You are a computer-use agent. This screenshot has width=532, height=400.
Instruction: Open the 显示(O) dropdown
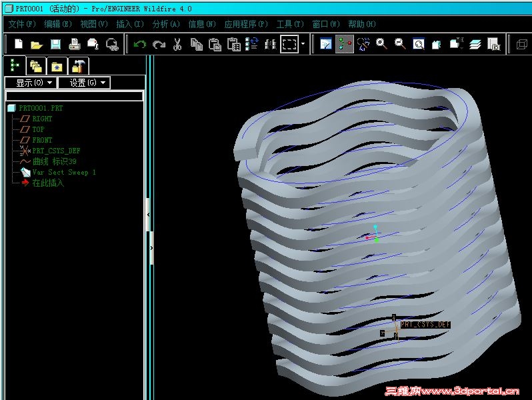(x=31, y=83)
